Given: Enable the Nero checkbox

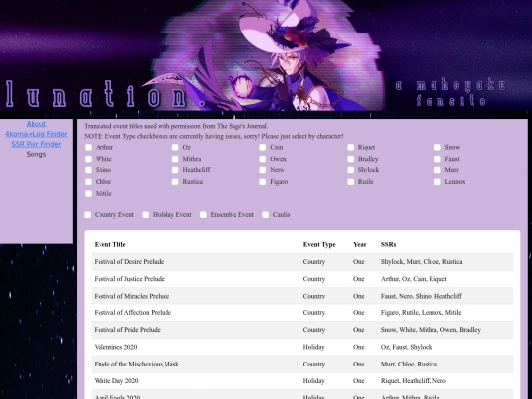Looking at the screenshot, I should (x=263, y=170).
